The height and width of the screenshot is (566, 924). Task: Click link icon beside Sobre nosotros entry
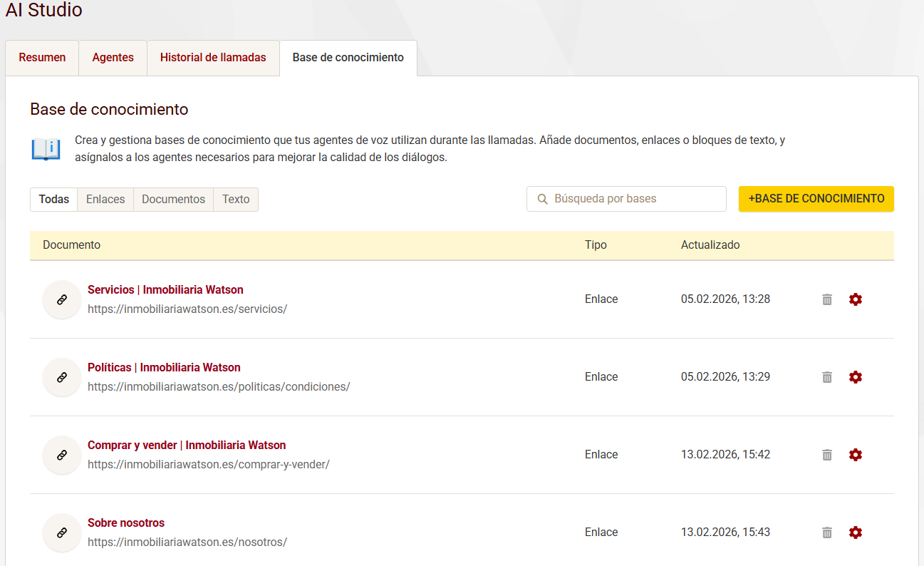62,532
